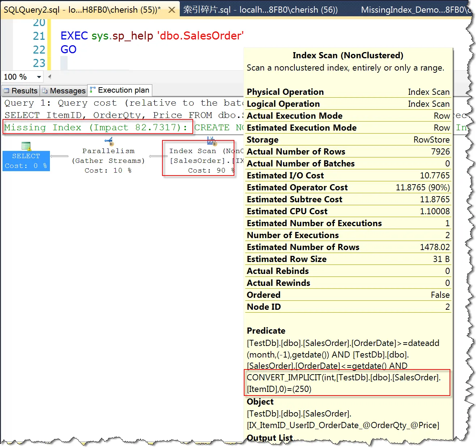Click the Number of Executions row
The height and width of the screenshot is (448, 476).
[348, 235]
